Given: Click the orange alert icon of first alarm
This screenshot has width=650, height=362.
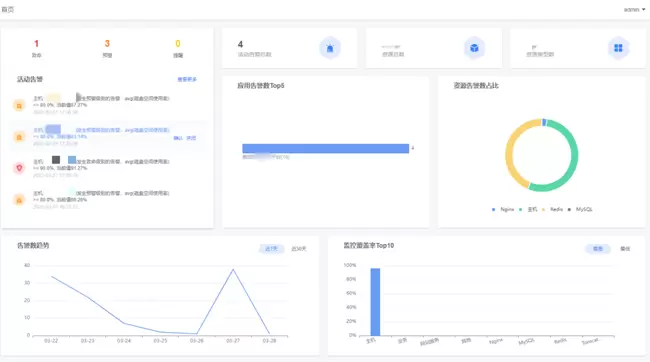Looking at the screenshot, I should pyautogui.click(x=19, y=105).
